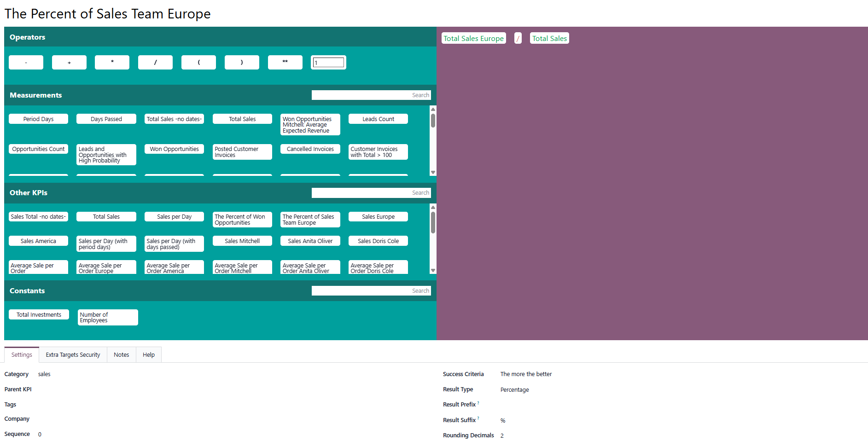Switch to the Notes tab

(121, 354)
